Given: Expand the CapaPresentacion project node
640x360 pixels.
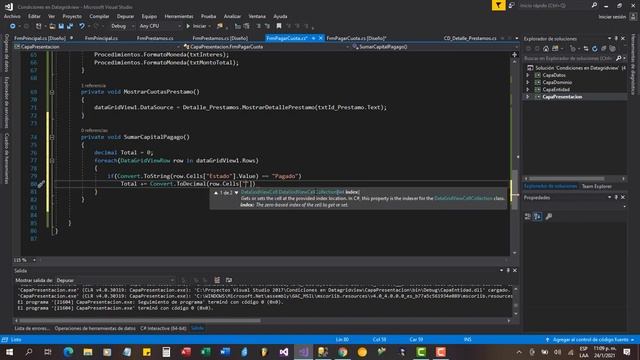Looking at the screenshot, I should tap(528, 97).
